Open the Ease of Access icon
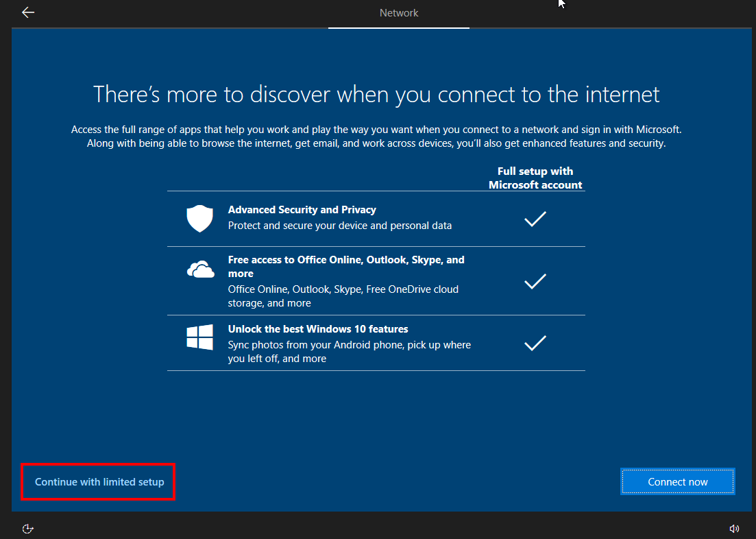The width and height of the screenshot is (756, 539). (28, 529)
